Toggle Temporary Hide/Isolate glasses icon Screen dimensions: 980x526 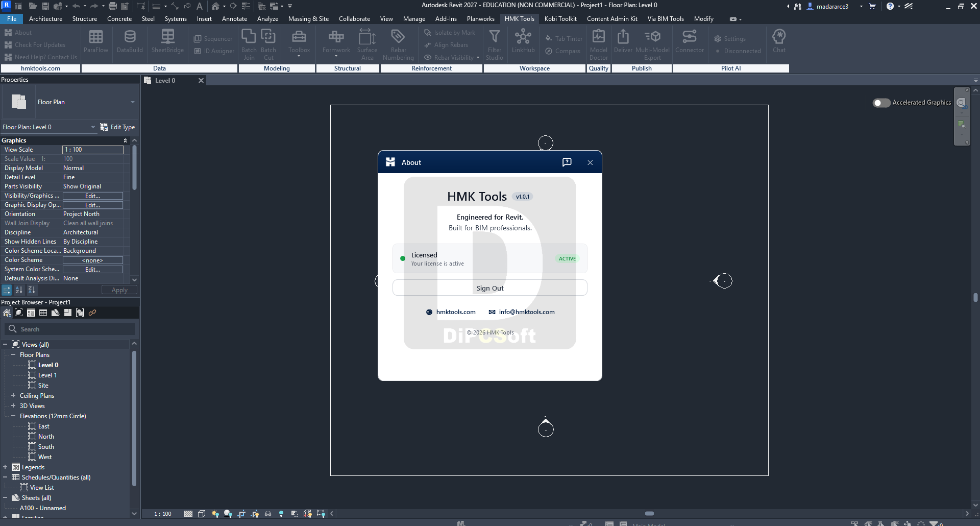268,514
